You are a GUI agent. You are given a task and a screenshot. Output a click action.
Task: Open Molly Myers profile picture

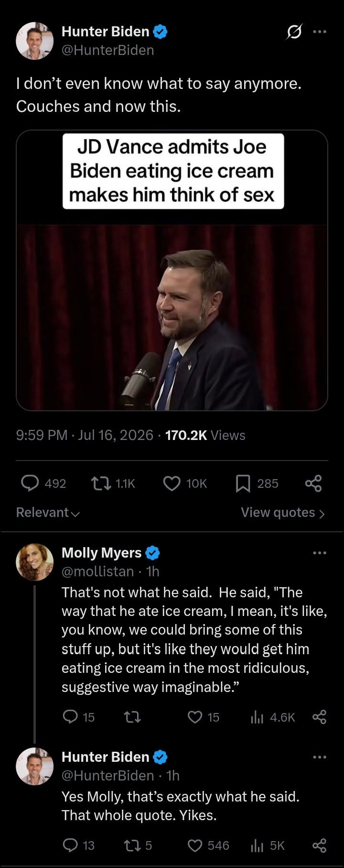(34, 562)
